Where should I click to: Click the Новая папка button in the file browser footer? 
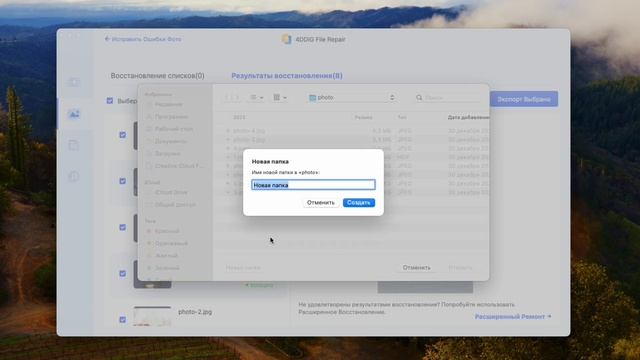coord(243,268)
